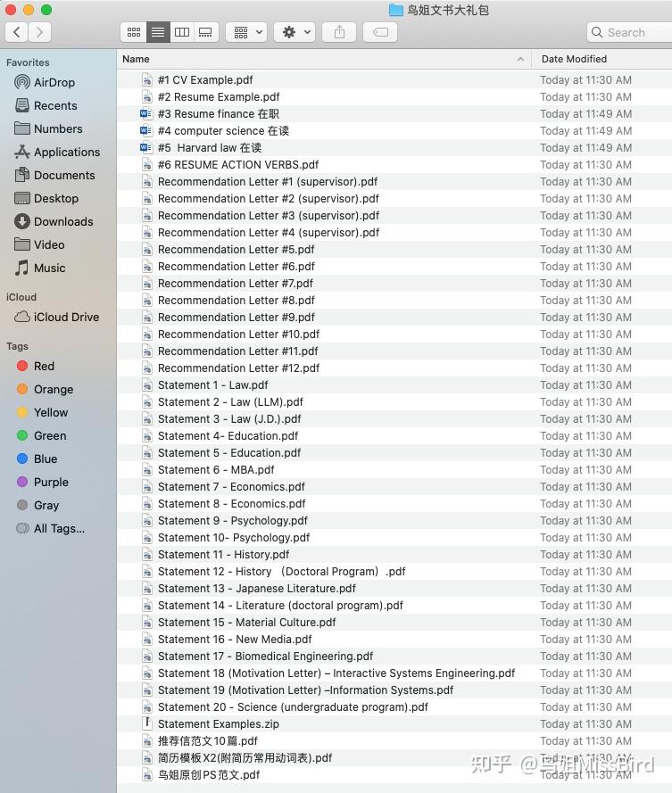Show All Tags in sidebar
The width and height of the screenshot is (672, 793).
[x=50, y=529]
